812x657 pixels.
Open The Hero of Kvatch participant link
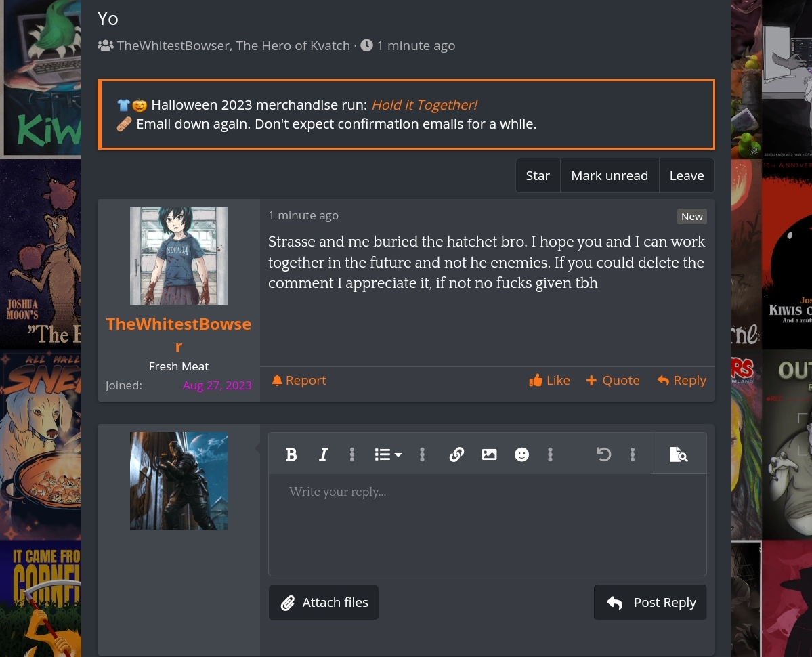point(293,46)
